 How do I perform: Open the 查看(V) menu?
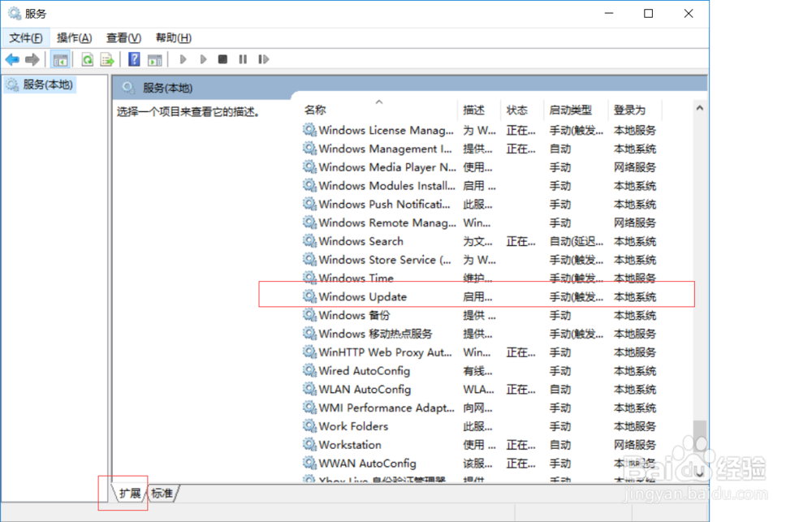[x=123, y=38]
